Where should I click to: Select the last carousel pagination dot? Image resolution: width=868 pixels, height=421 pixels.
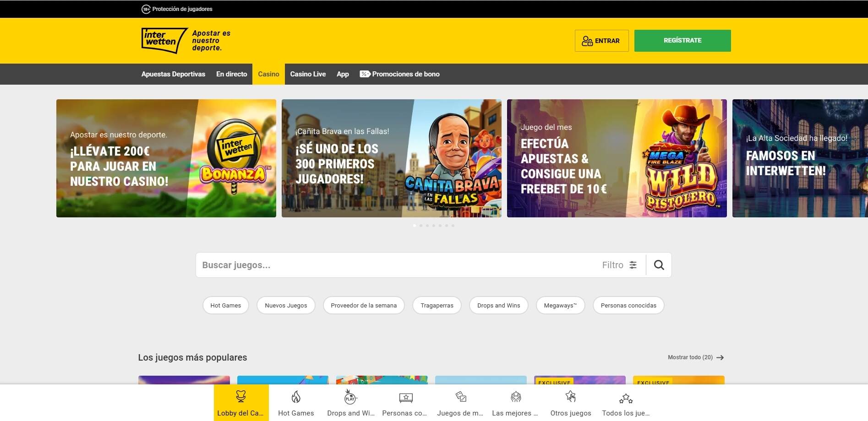point(453,226)
